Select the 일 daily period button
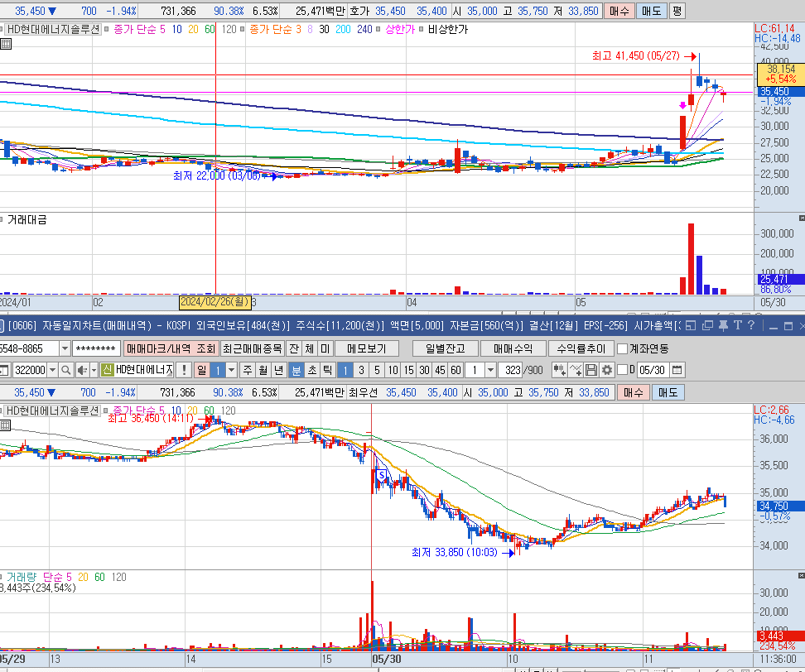 (202, 370)
